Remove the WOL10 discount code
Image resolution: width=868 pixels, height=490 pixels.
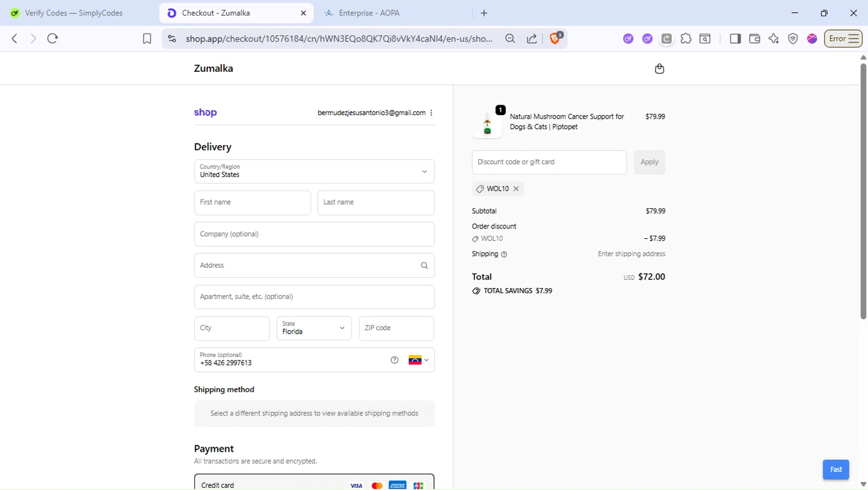516,189
